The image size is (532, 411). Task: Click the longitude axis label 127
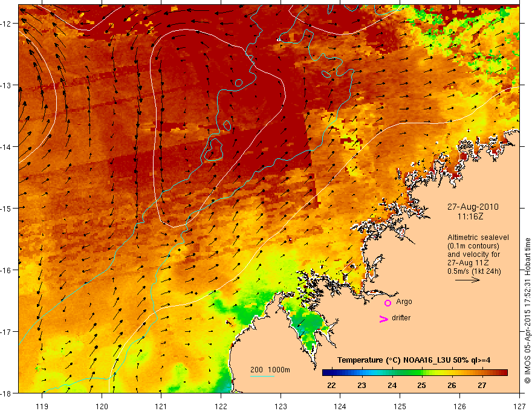pyautogui.click(x=519, y=406)
